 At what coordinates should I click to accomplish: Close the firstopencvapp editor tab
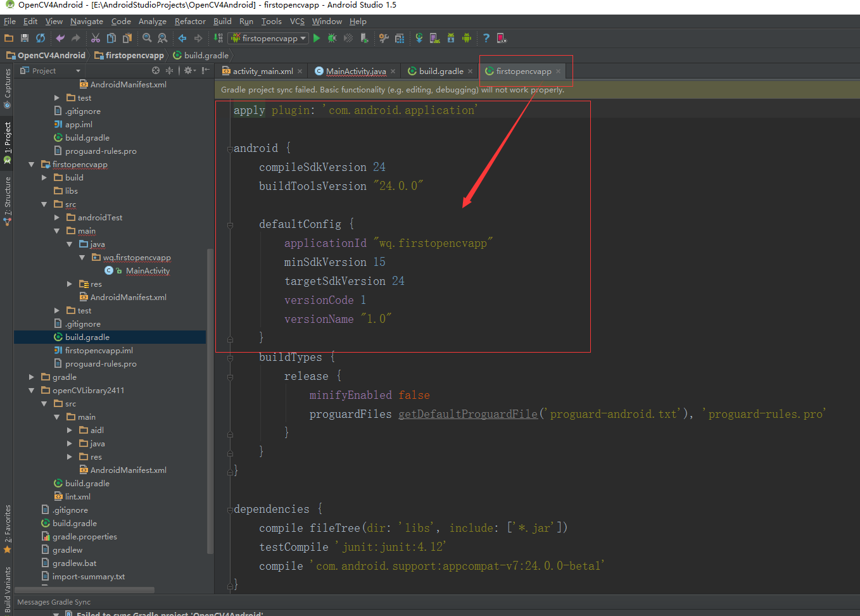pos(558,71)
